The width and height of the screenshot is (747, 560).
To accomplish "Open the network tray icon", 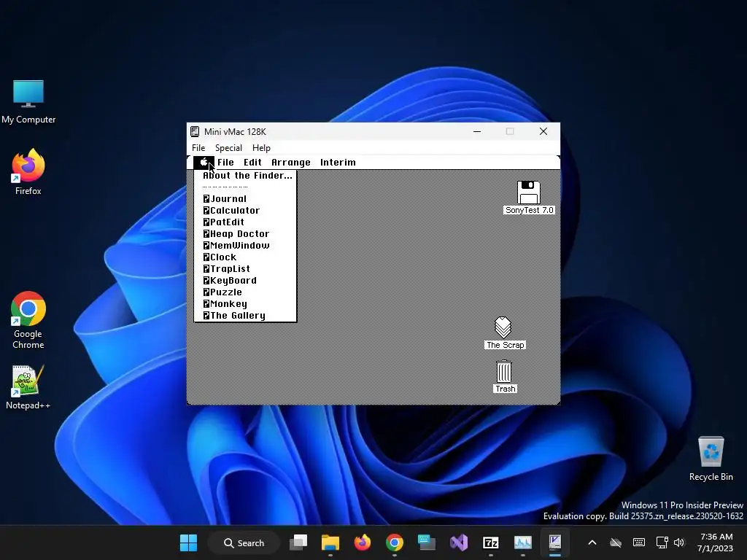I will [662, 542].
